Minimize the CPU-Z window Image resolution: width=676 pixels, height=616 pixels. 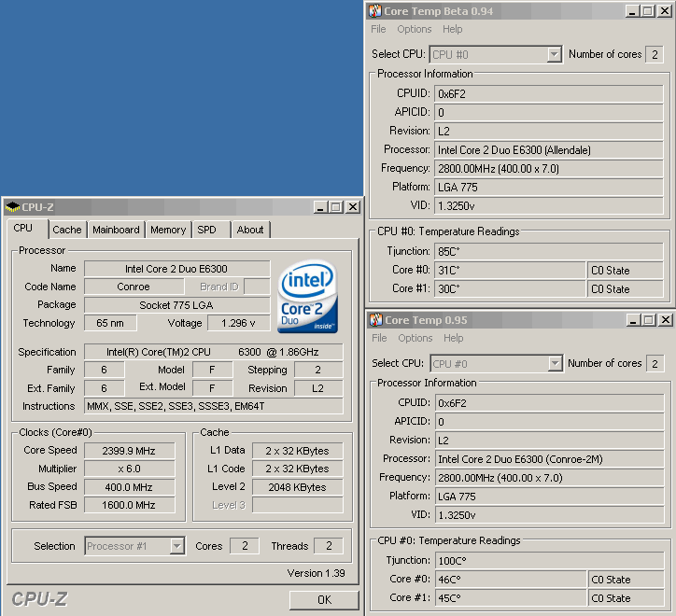(x=320, y=207)
